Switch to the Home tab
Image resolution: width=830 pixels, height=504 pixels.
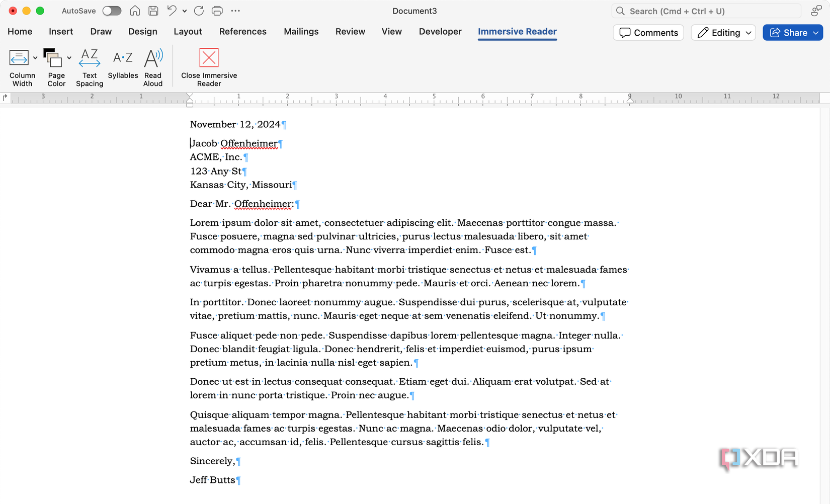tap(20, 31)
